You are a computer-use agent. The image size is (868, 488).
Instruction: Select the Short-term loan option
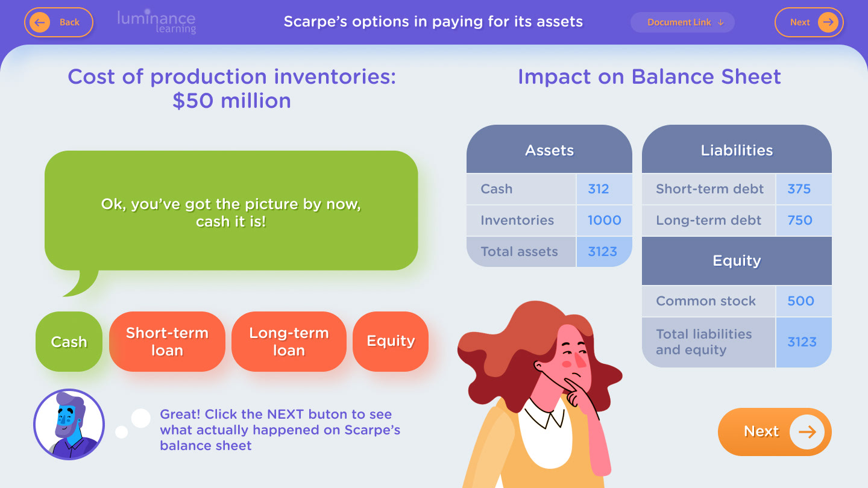click(167, 342)
